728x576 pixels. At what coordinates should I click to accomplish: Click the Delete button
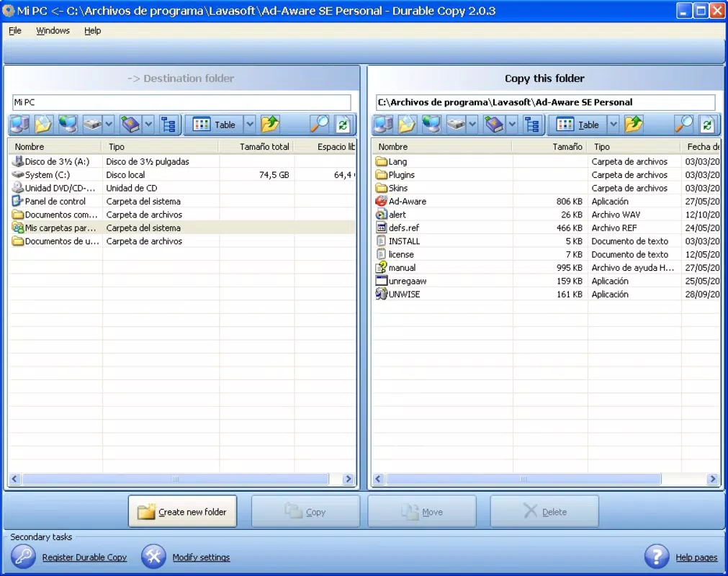(544, 511)
